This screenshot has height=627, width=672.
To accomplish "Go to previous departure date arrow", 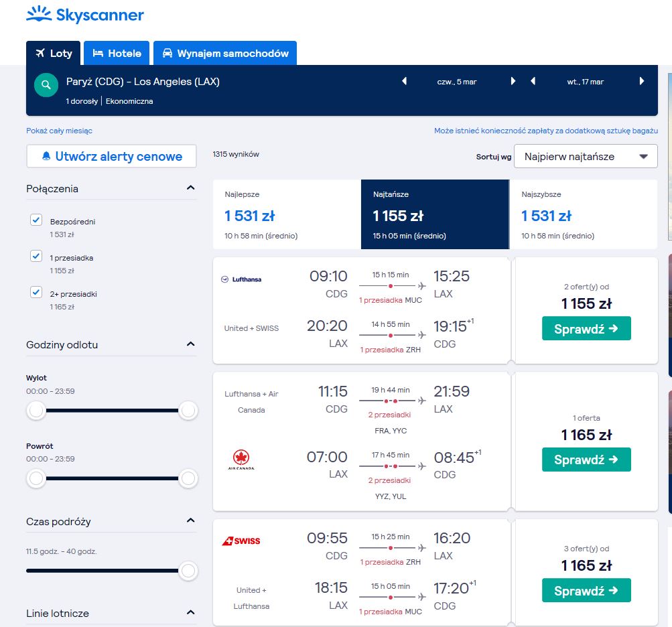I will point(404,81).
